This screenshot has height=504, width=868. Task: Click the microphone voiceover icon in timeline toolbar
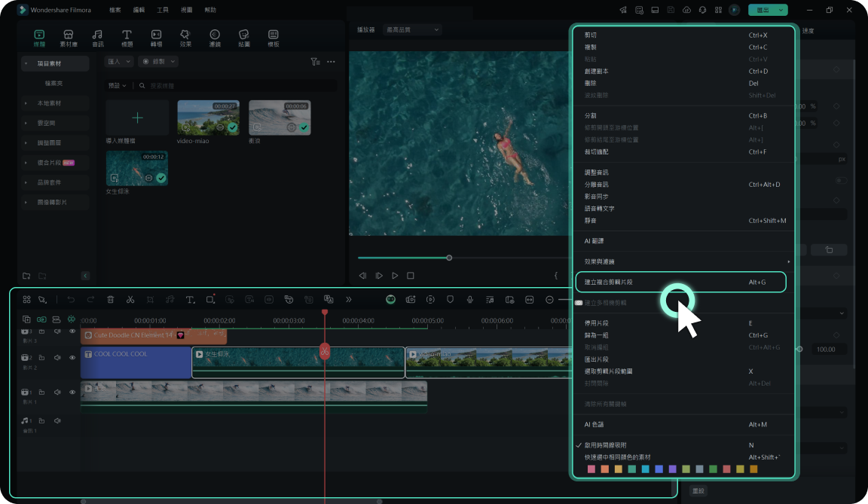(469, 300)
